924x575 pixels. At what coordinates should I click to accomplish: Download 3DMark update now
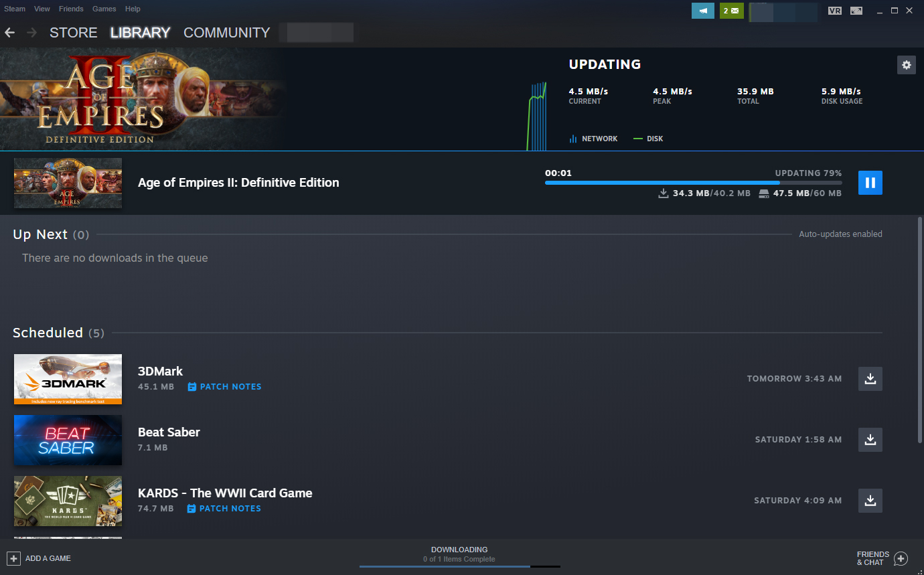870,379
